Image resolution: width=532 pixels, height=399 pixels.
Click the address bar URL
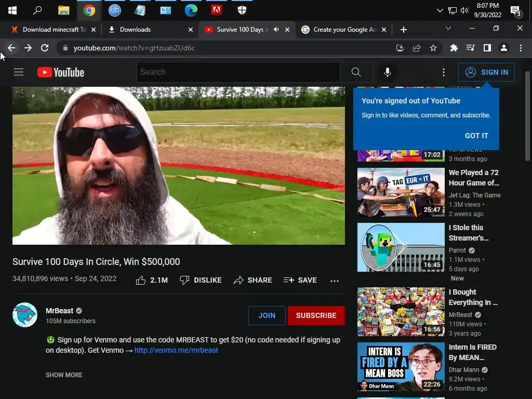pyautogui.click(x=134, y=48)
